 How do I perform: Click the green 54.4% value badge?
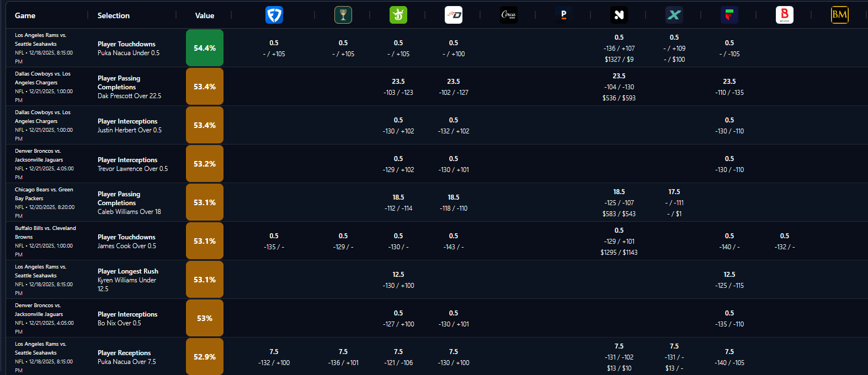click(x=205, y=48)
